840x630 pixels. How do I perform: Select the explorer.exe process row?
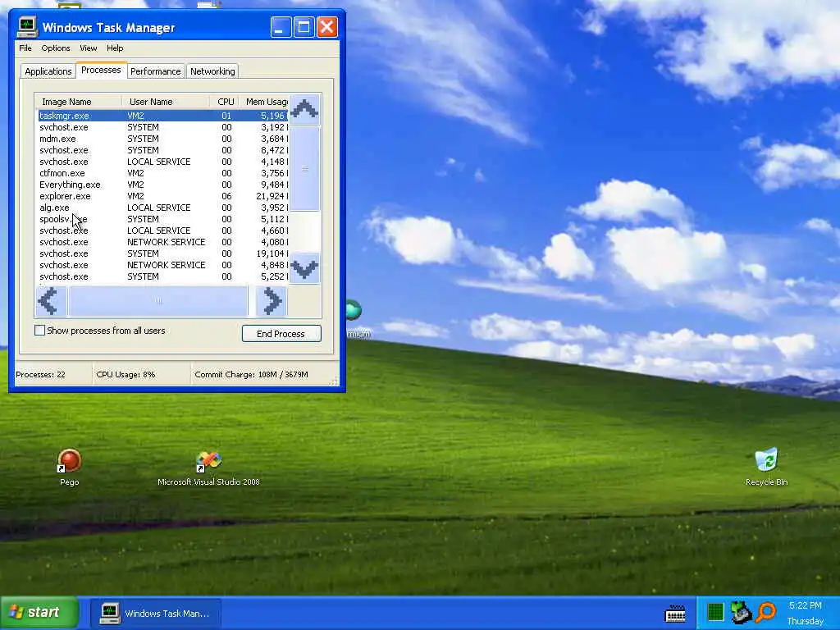[x=163, y=196]
